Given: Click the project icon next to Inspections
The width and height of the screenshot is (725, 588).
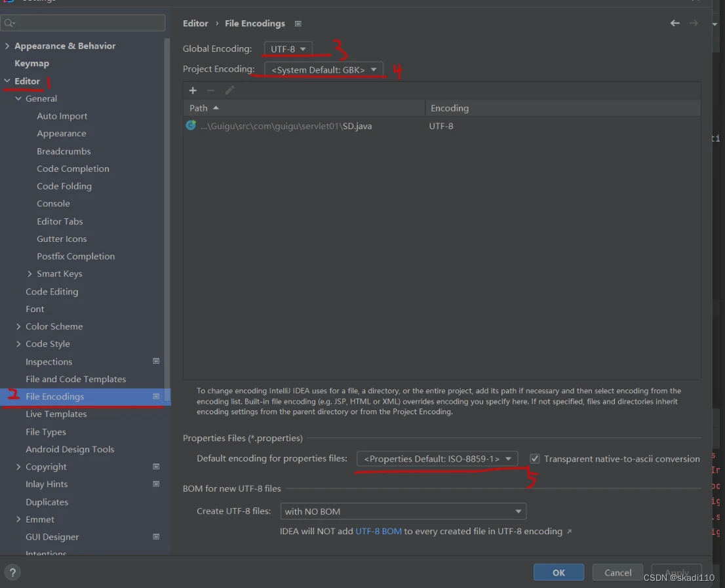Looking at the screenshot, I should pos(156,361).
